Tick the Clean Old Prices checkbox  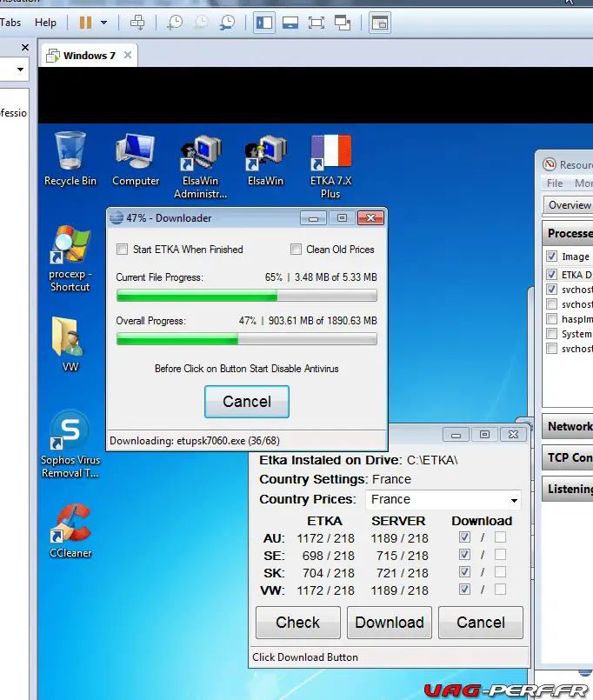point(296,250)
